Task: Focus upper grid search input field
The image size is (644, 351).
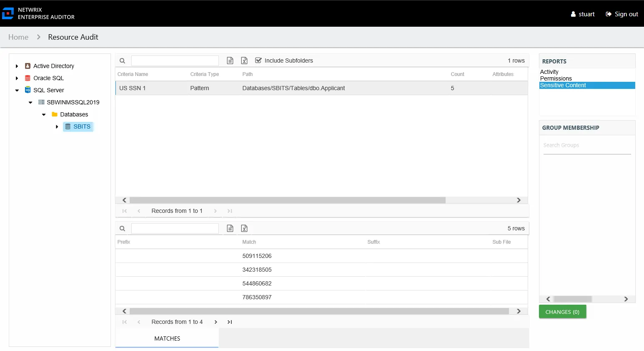Action: tap(175, 61)
